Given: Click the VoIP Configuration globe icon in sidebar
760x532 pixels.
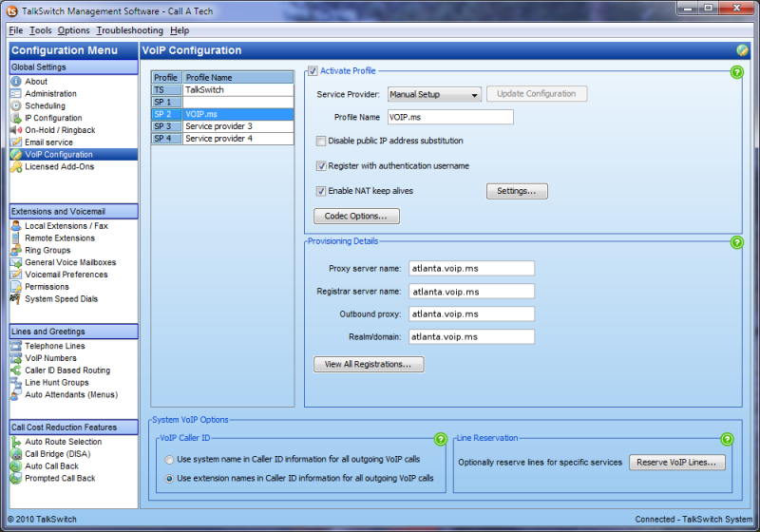Looking at the screenshot, I should (16, 155).
